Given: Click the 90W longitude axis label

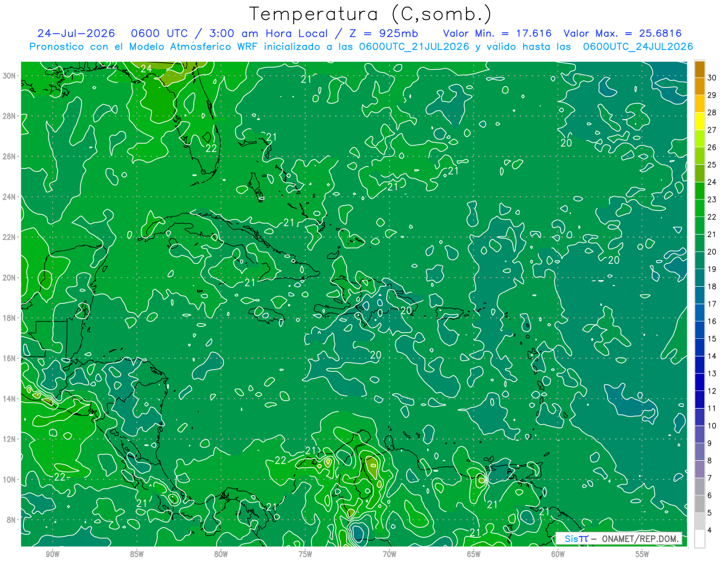Looking at the screenshot, I should tap(52, 554).
